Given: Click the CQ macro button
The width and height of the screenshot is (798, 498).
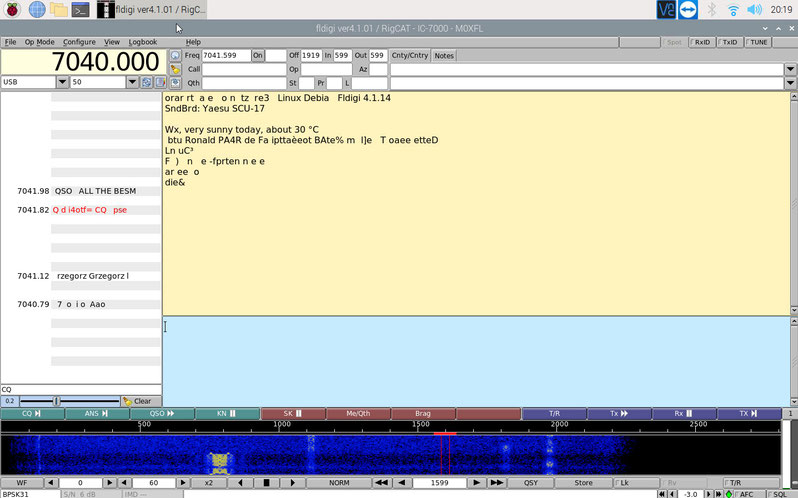Looking at the screenshot, I should click(33, 414).
